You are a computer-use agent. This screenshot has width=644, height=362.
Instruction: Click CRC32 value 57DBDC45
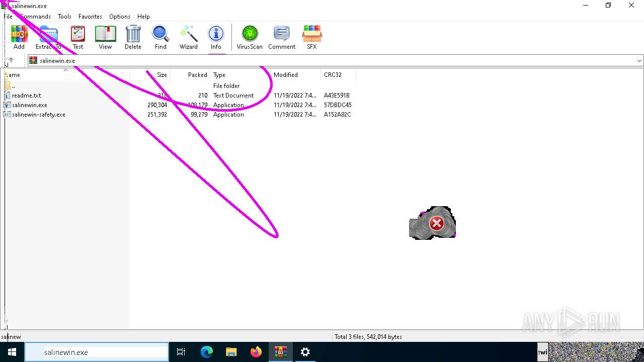pos(338,105)
